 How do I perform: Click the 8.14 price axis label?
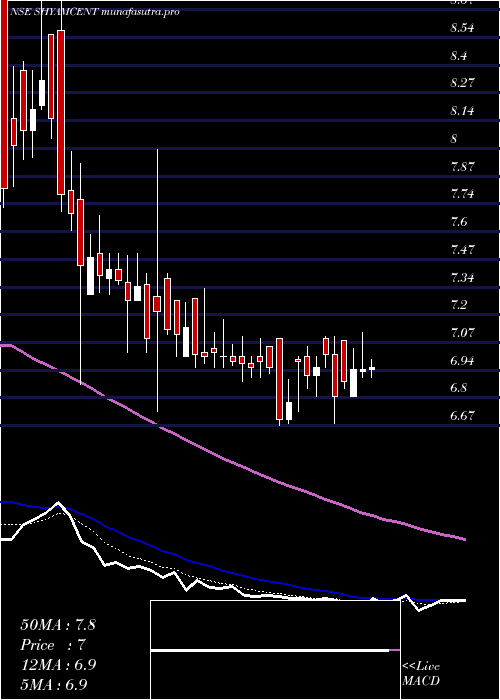coord(462,111)
